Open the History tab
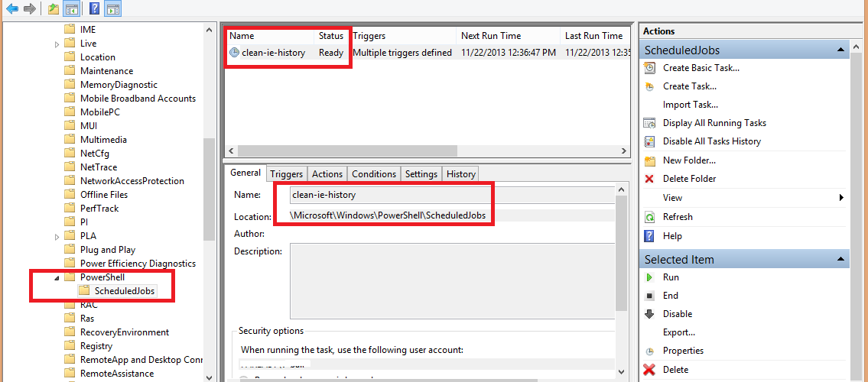The height and width of the screenshot is (382, 868). tap(460, 174)
